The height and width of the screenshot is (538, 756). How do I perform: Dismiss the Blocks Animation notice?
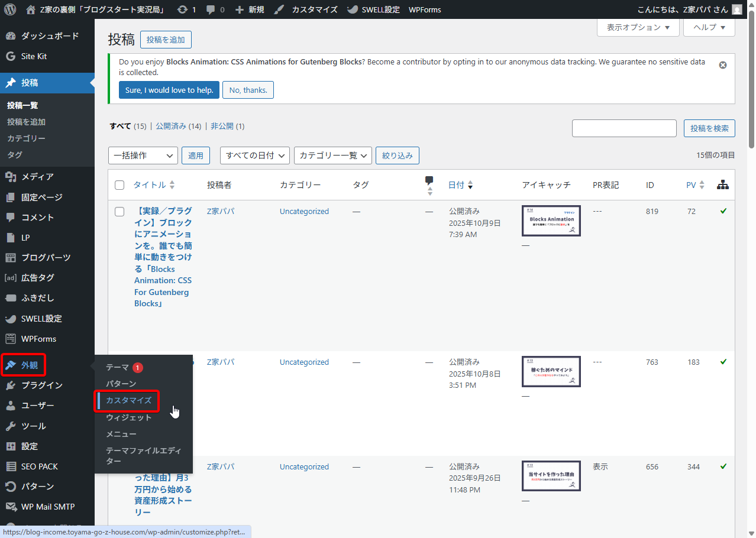tap(722, 65)
